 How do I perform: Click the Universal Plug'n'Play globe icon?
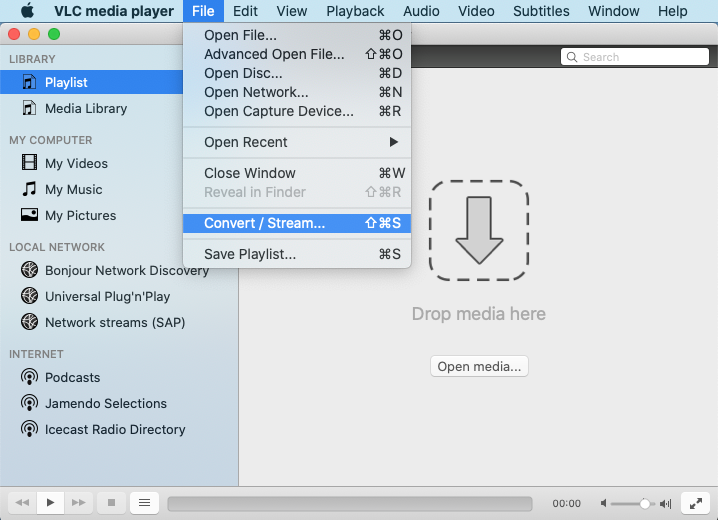pyautogui.click(x=29, y=296)
